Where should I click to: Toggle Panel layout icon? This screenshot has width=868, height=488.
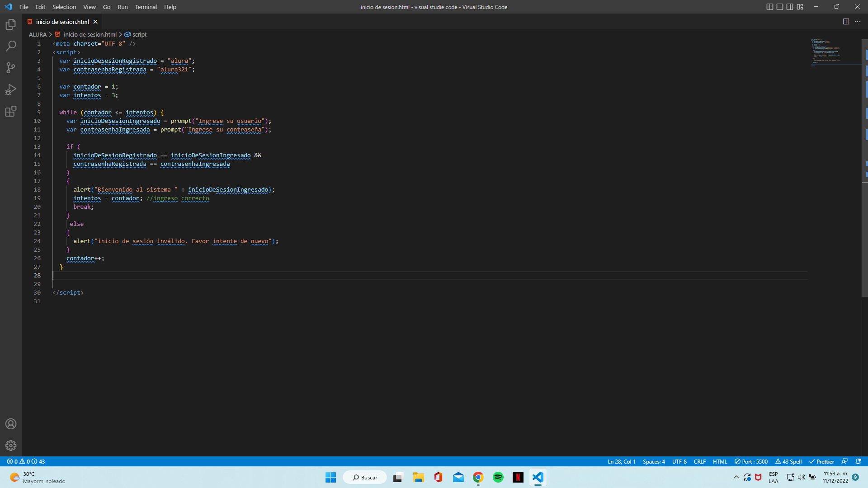tap(780, 7)
